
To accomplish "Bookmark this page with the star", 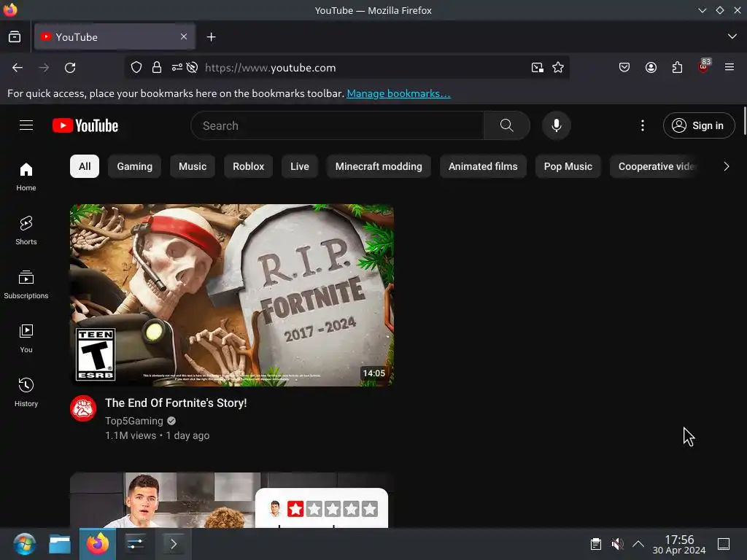I will coord(558,68).
